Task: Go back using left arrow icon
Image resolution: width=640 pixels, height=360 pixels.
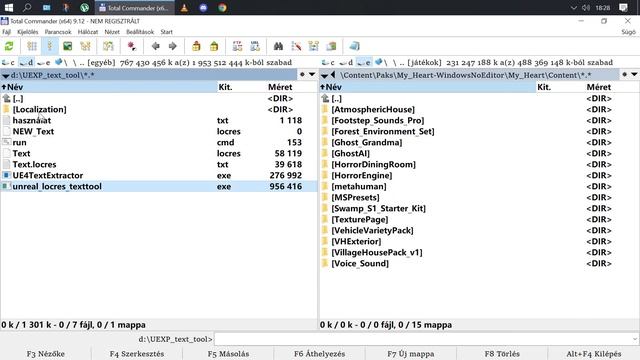Action: (156, 46)
